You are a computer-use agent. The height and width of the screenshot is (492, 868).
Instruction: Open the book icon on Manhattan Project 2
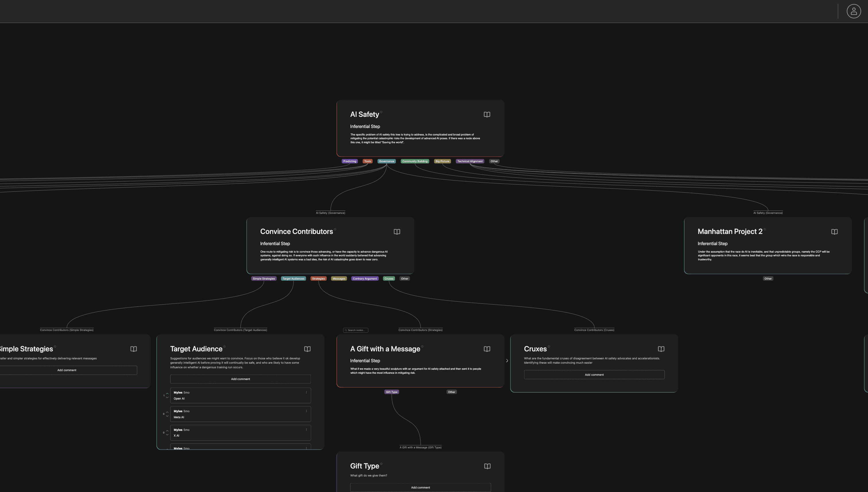[834, 232]
